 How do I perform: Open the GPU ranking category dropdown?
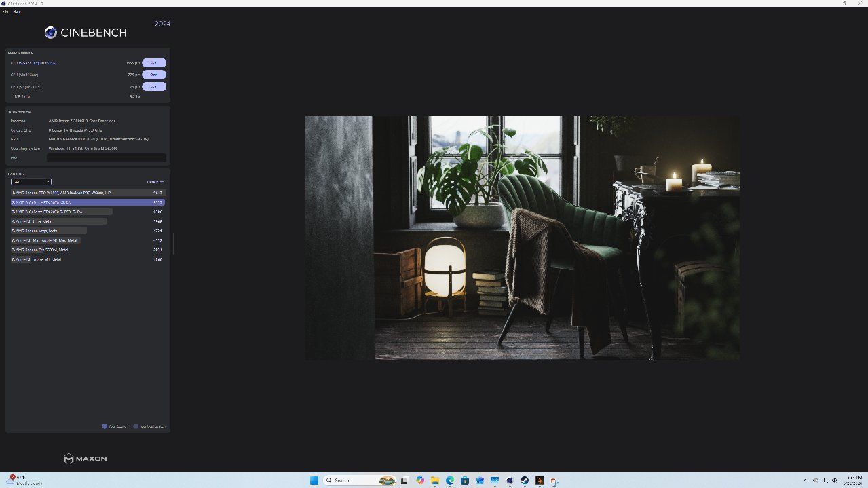(x=31, y=182)
